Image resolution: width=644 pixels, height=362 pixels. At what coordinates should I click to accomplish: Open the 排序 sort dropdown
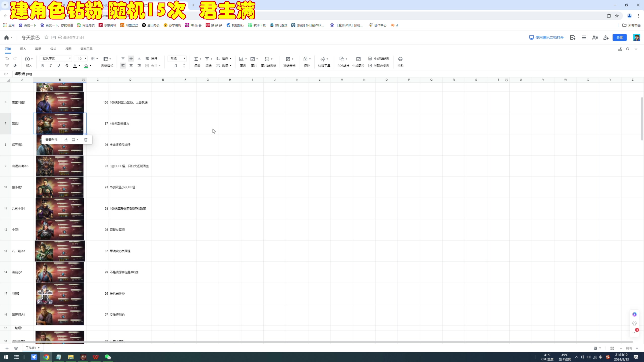pos(224,59)
